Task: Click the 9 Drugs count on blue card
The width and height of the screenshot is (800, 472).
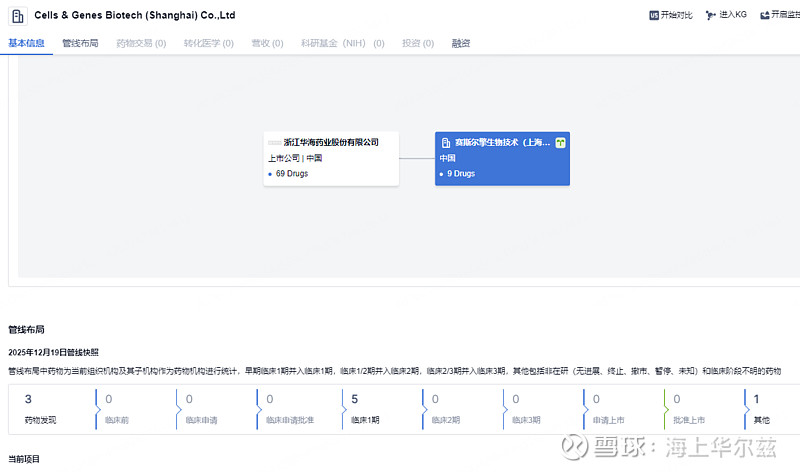Action: (x=461, y=173)
